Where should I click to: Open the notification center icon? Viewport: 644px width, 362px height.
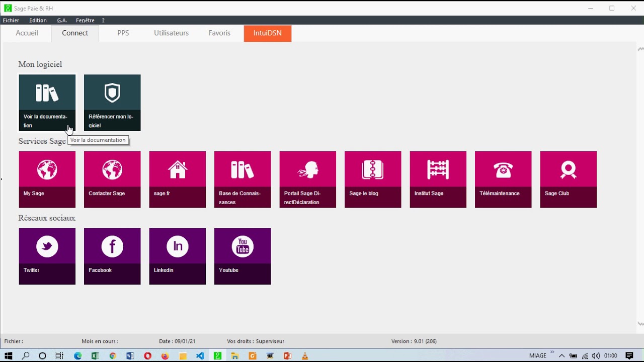(629, 356)
